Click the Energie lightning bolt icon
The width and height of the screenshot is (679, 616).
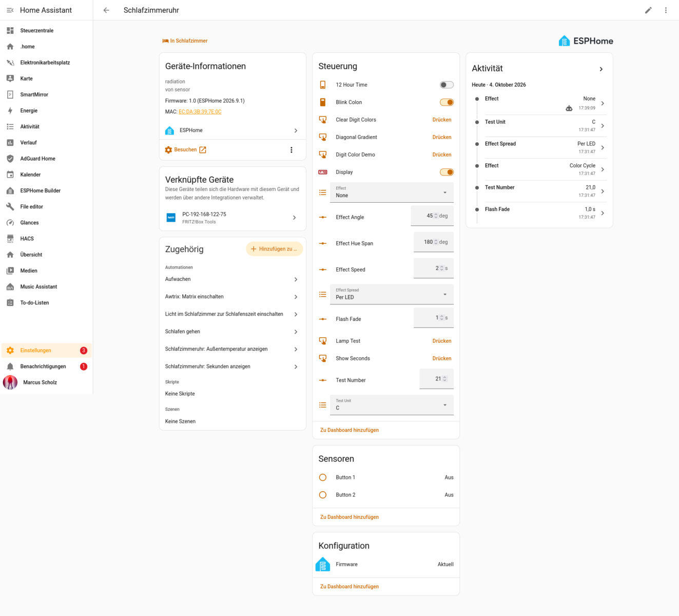click(x=10, y=111)
